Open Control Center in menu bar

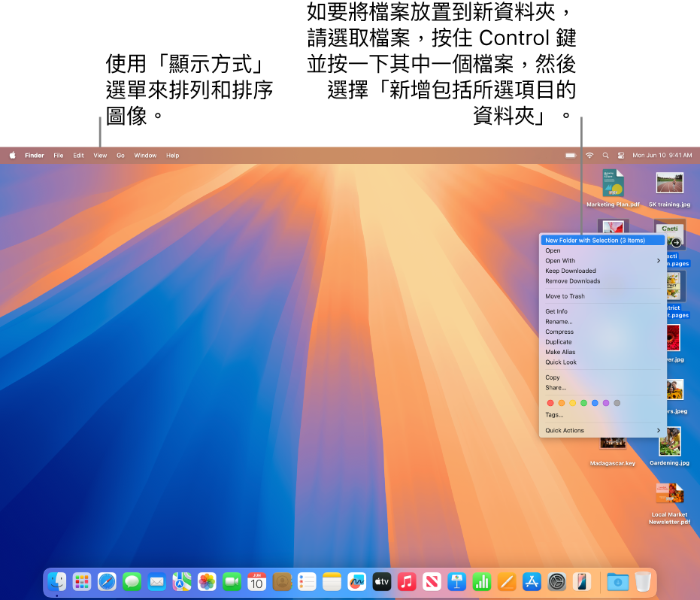click(x=621, y=156)
